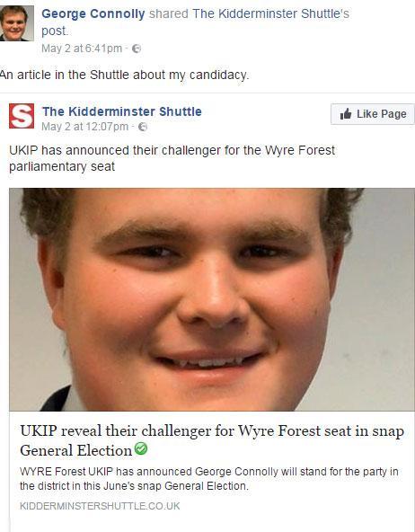Screen dimensions: 415x532
Task: Click the May 2 at 6:41pm timestamp
Action: point(82,49)
